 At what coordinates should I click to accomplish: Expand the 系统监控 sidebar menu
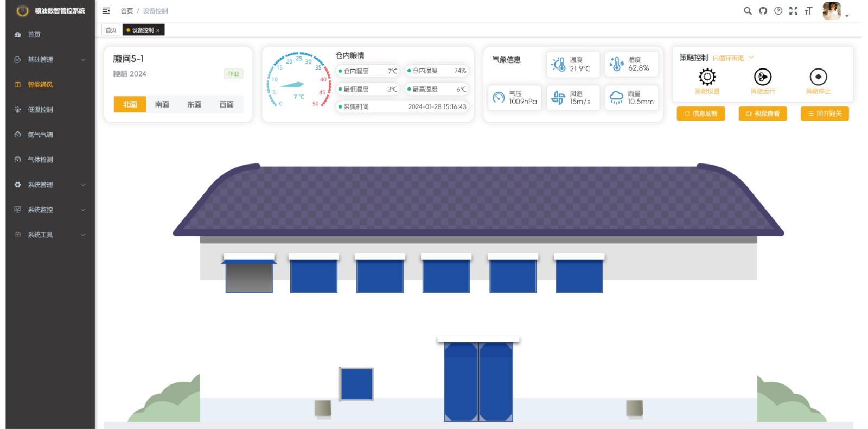coord(49,210)
